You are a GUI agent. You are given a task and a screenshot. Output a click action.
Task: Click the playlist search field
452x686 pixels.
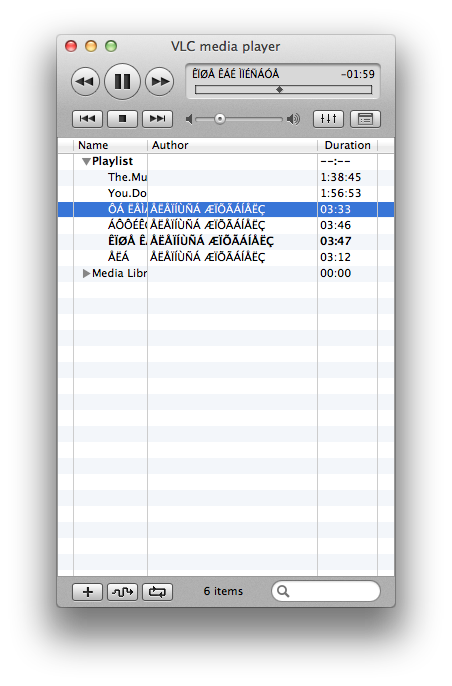(x=326, y=592)
